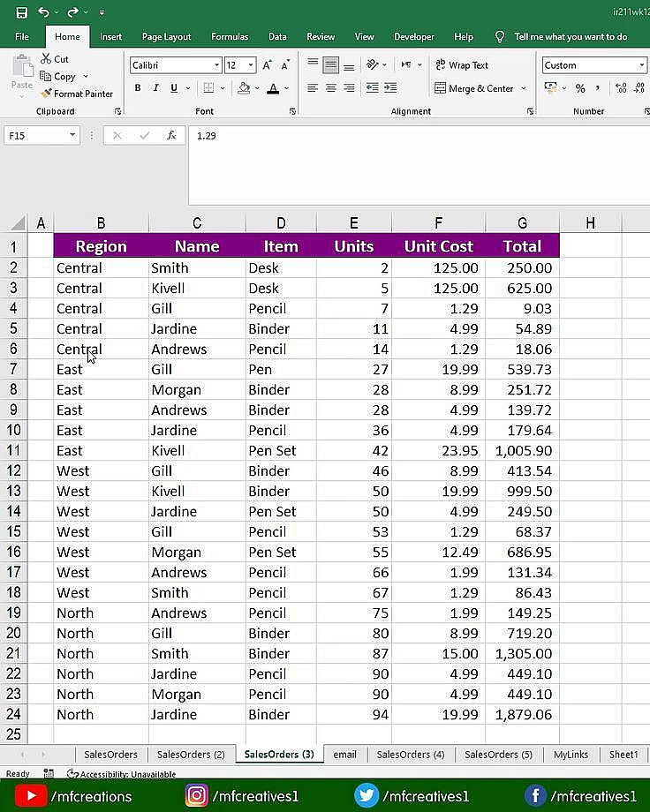Click the Undo arrow icon
Image resolution: width=650 pixels, height=812 pixels.
43,11
